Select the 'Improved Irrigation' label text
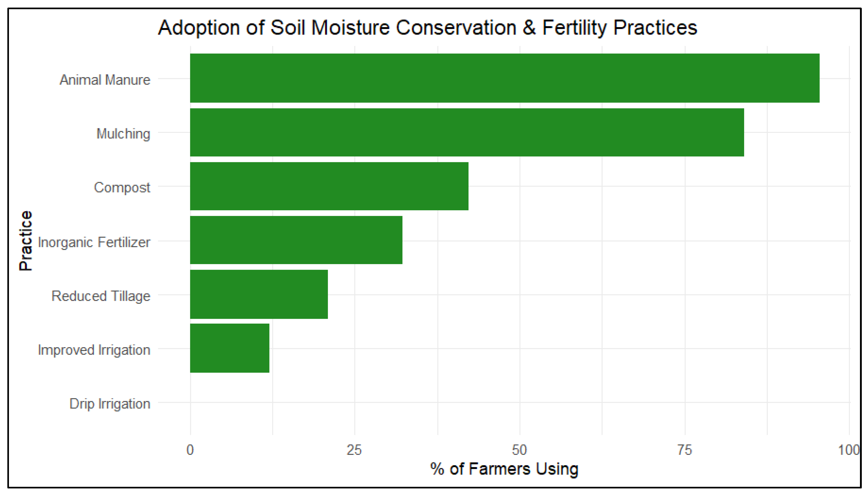 94,350
